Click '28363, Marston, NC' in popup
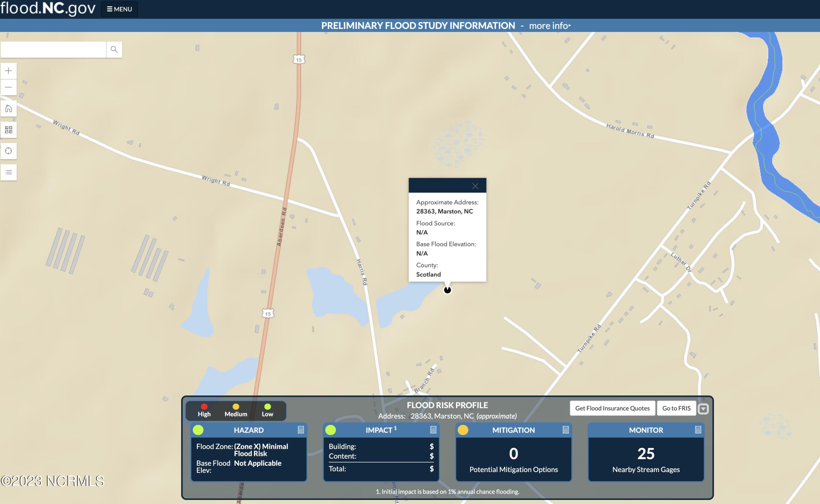Viewport: 820px width, 504px height. pos(444,211)
